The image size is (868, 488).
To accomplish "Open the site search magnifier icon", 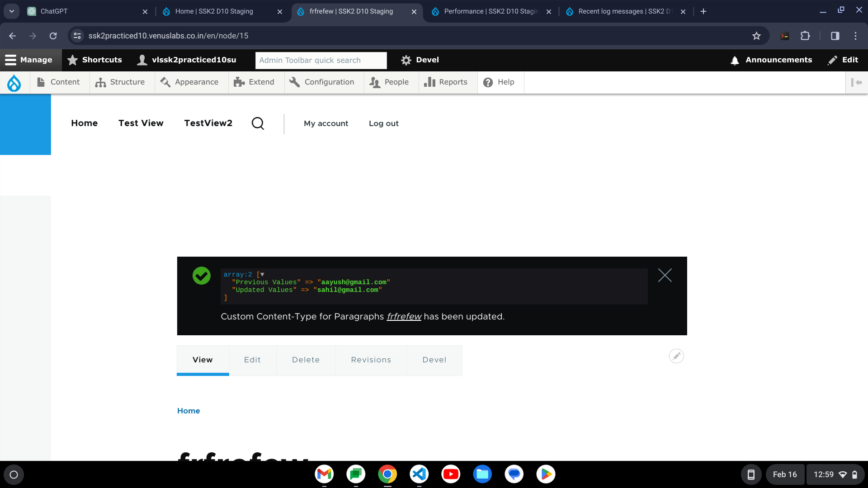I will click(258, 123).
